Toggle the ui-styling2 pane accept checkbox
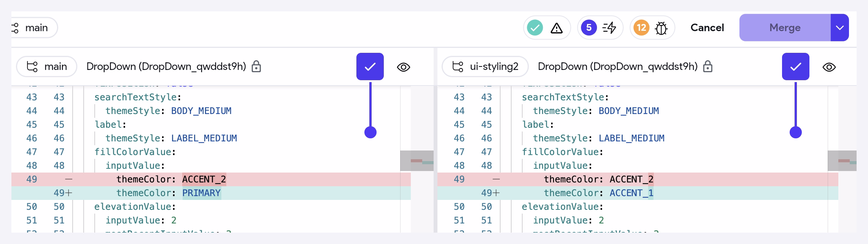This screenshot has width=868, height=244. click(x=796, y=67)
